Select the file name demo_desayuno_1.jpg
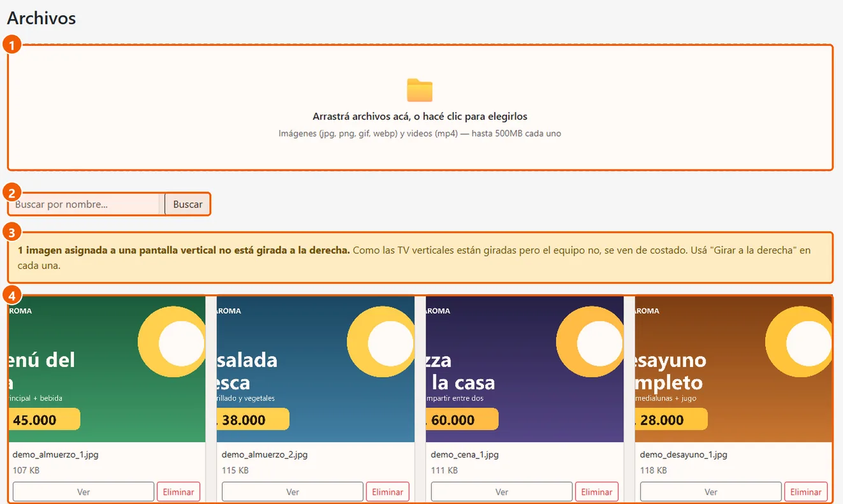Screen dimensions: 843x504 [x=684, y=455]
